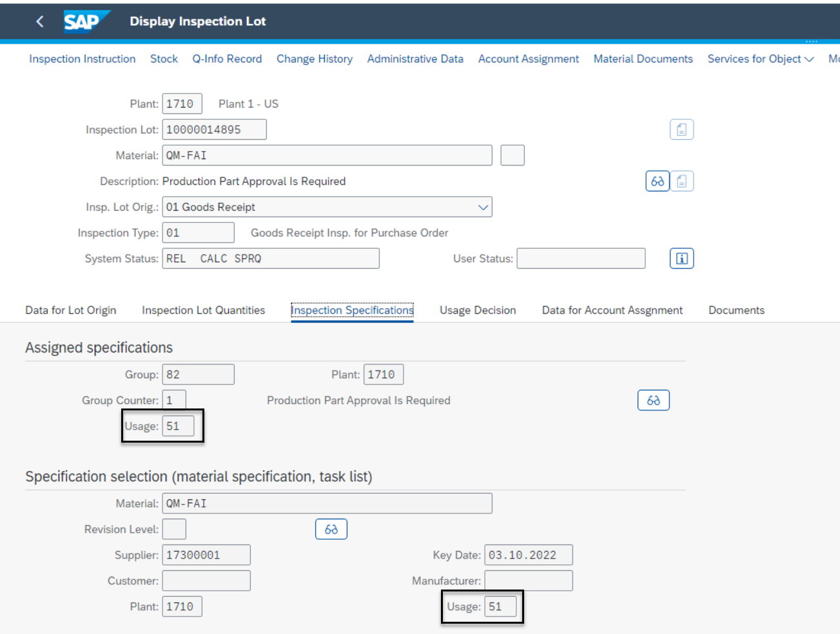The image size is (840, 634).
Task: Expand the Services for Object menu
Action: [x=760, y=59]
